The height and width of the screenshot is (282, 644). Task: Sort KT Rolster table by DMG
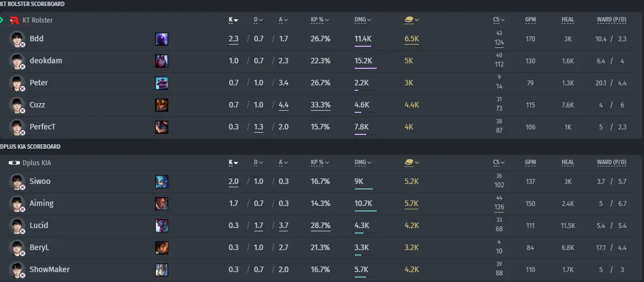coord(362,20)
